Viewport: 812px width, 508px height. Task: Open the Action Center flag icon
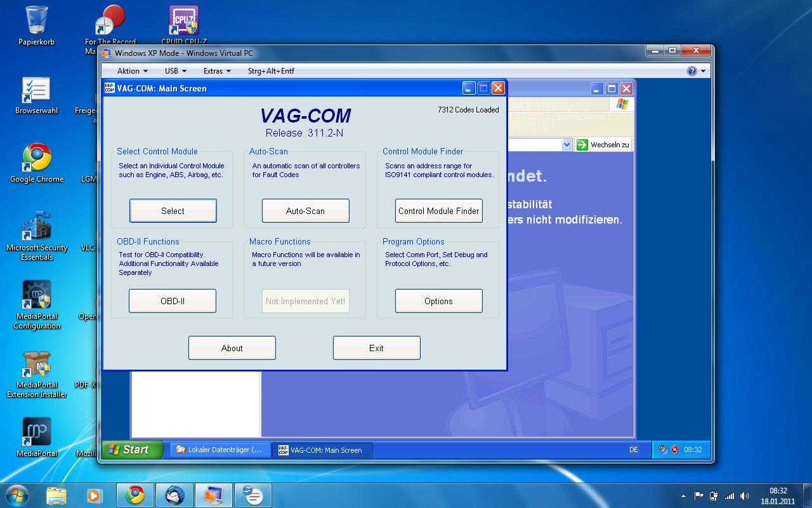(x=699, y=496)
